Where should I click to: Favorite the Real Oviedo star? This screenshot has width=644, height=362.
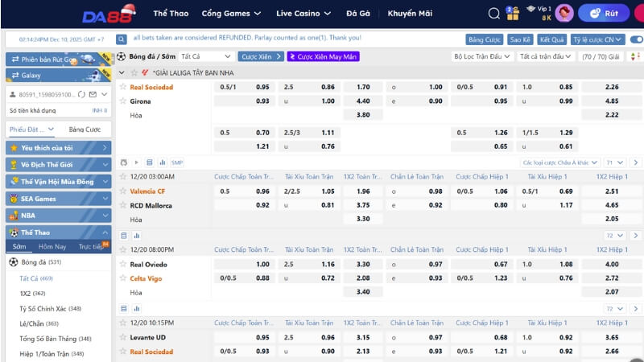coord(123,264)
